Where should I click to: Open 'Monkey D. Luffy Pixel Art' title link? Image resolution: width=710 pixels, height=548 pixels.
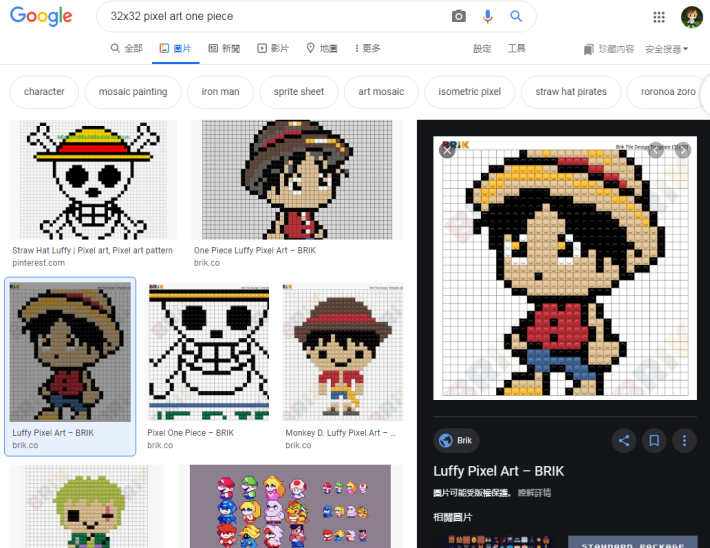pyautogui.click(x=340, y=433)
